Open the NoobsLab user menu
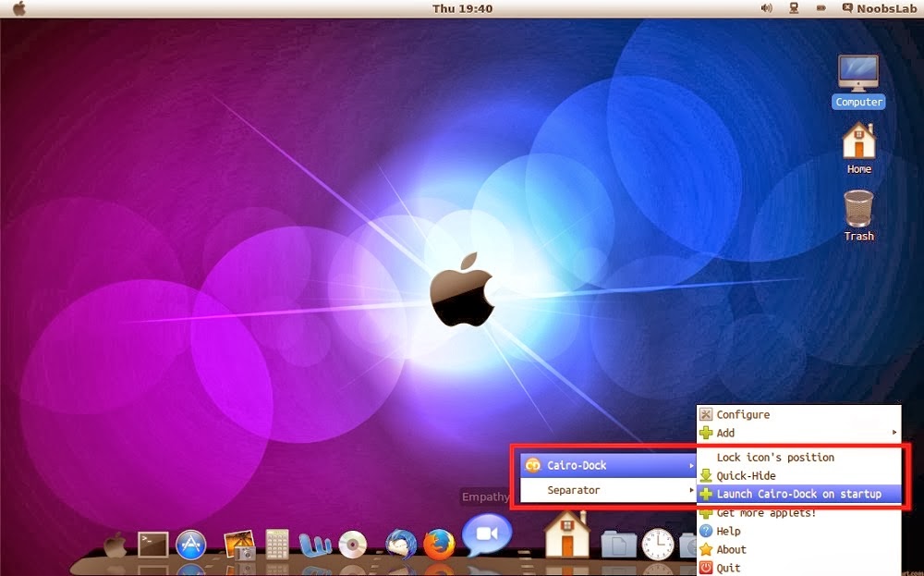This screenshot has height=576, width=924. tap(880, 8)
